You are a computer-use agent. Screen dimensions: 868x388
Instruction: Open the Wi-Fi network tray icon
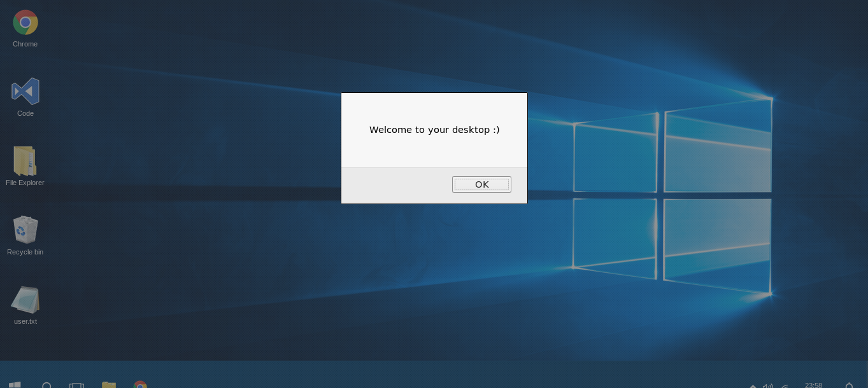(785, 385)
